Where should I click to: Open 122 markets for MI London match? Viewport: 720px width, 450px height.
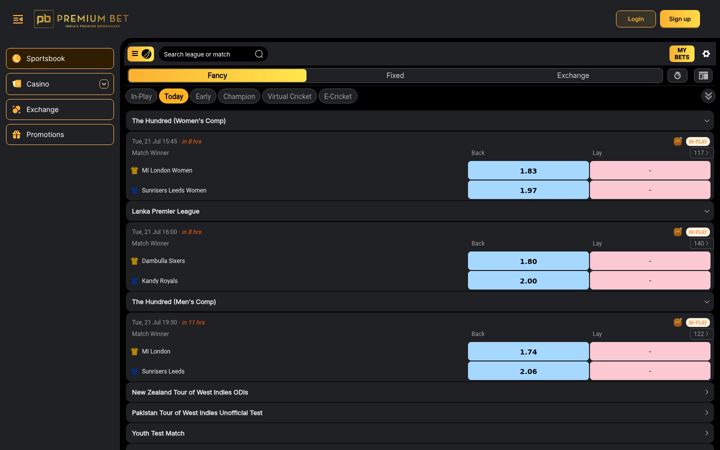click(x=701, y=334)
